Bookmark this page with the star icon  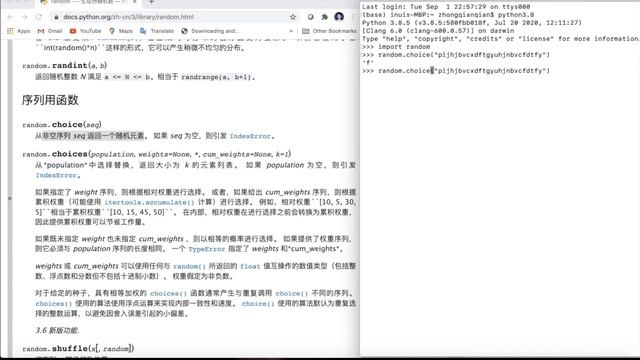(293, 17)
